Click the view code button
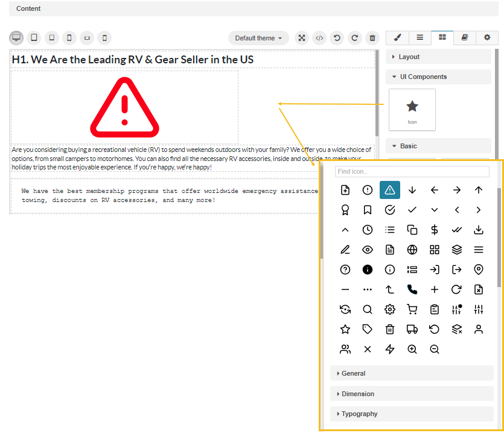This screenshot has width=504, height=439. point(319,38)
